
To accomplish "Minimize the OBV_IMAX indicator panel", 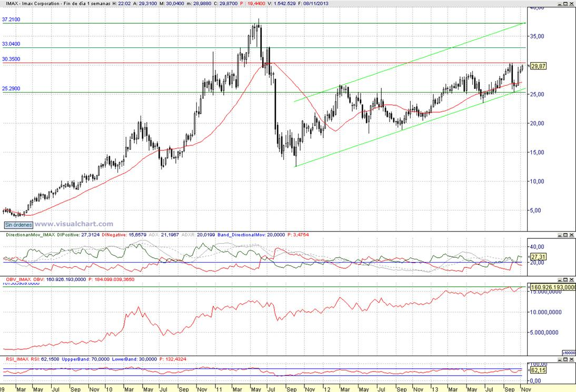I will pyautogui.click(x=560, y=279).
